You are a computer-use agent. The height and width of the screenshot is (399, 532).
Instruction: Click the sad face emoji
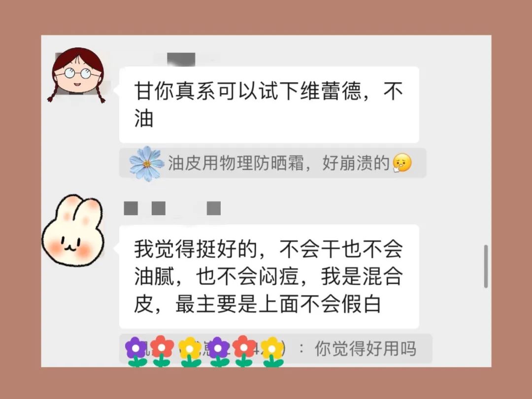point(402,163)
